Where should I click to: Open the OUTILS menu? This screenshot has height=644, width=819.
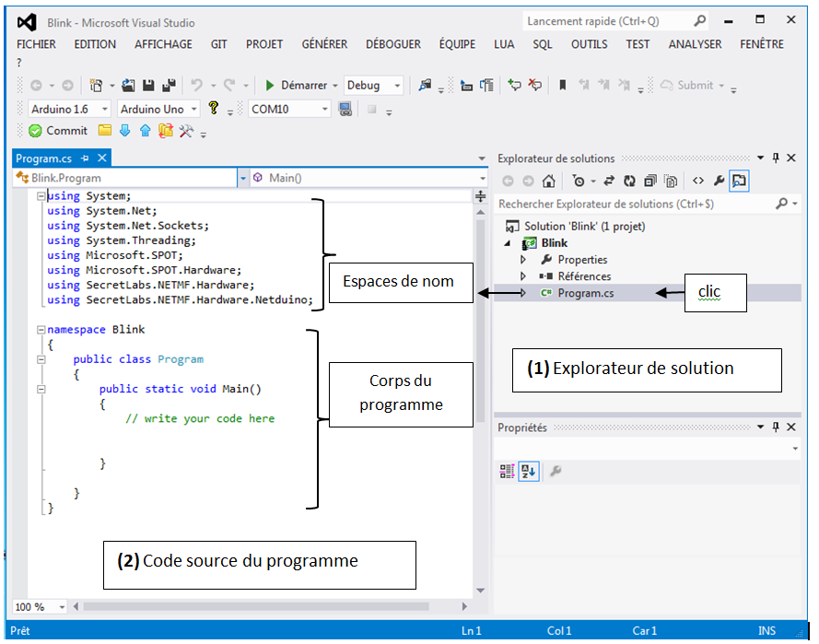(589, 43)
